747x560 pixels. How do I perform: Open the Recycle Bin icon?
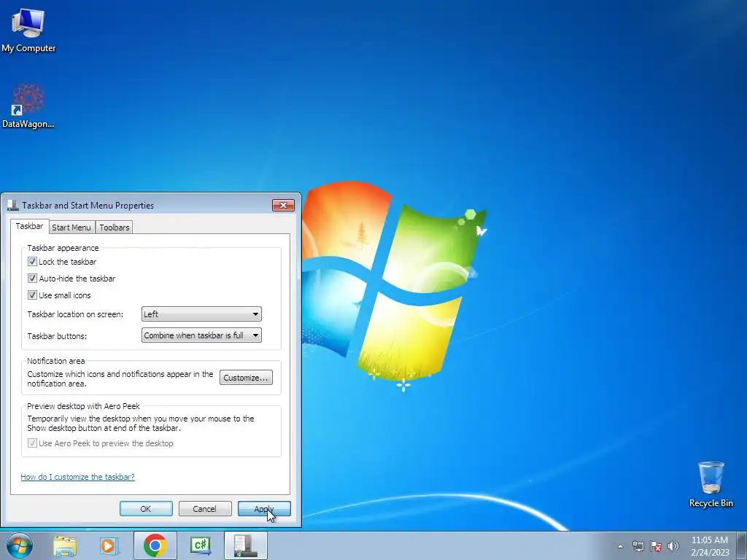point(711,483)
